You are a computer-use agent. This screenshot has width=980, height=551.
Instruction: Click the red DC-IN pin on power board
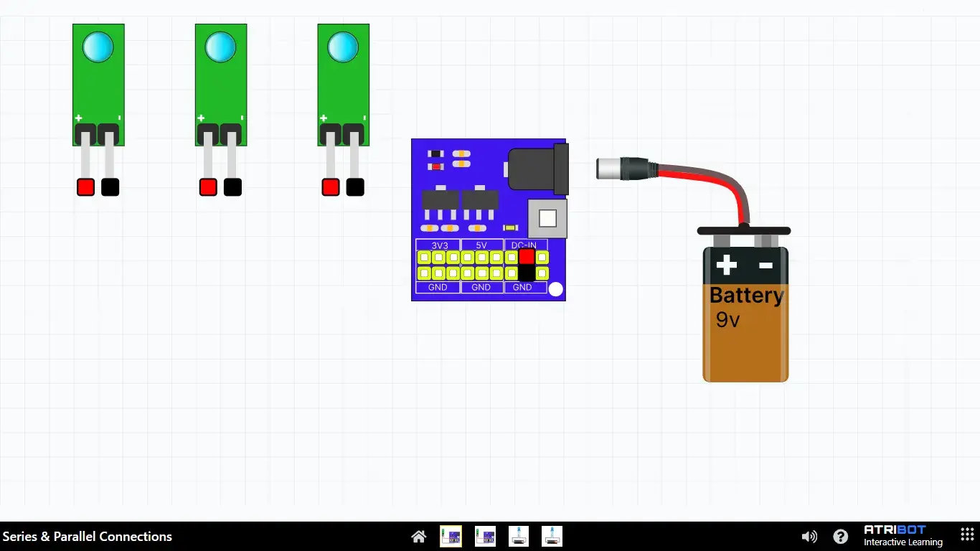[x=527, y=257]
